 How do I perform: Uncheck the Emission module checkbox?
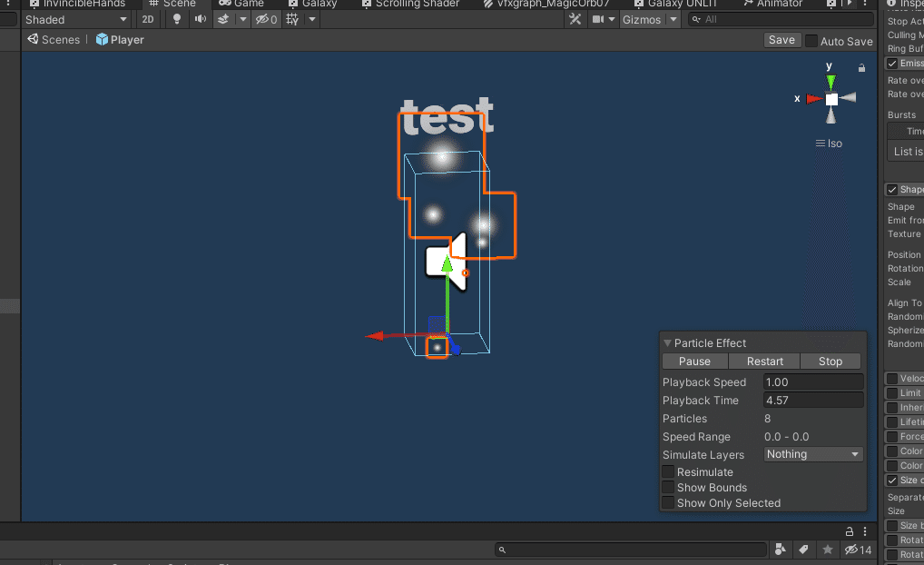click(x=892, y=63)
